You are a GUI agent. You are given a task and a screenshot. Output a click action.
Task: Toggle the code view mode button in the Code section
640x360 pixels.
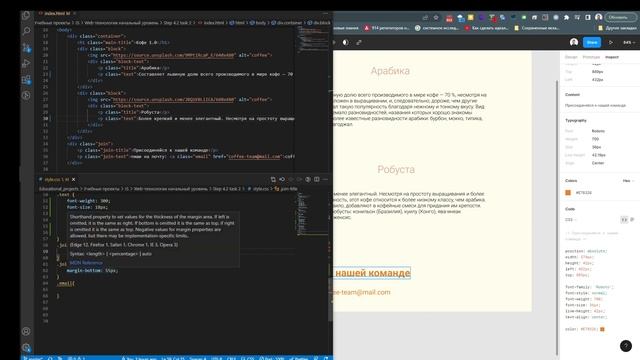click(x=624, y=220)
